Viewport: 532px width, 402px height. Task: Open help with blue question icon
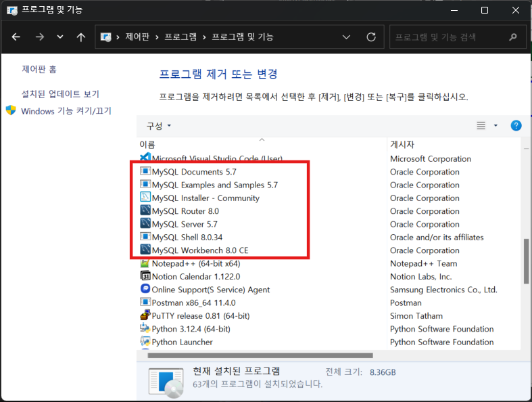tap(516, 125)
